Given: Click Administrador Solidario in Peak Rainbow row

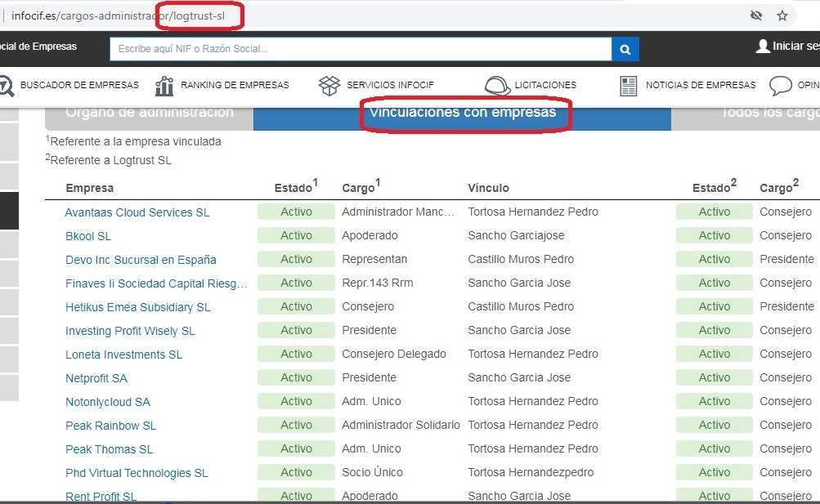Looking at the screenshot, I should [x=401, y=425].
